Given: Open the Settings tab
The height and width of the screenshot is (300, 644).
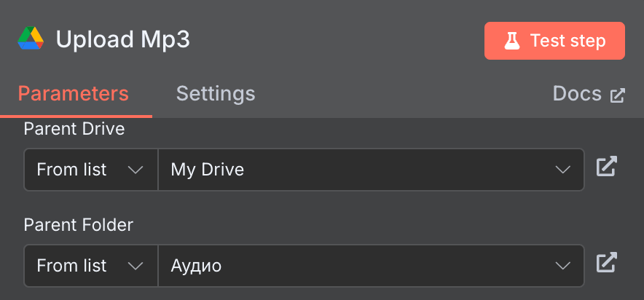Looking at the screenshot, I should click(x=216, y=94).
